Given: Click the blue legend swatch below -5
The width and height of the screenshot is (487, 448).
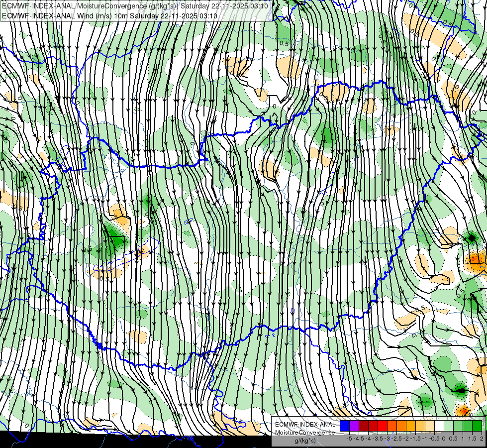Looking at the screenshot, I should 345,426.
